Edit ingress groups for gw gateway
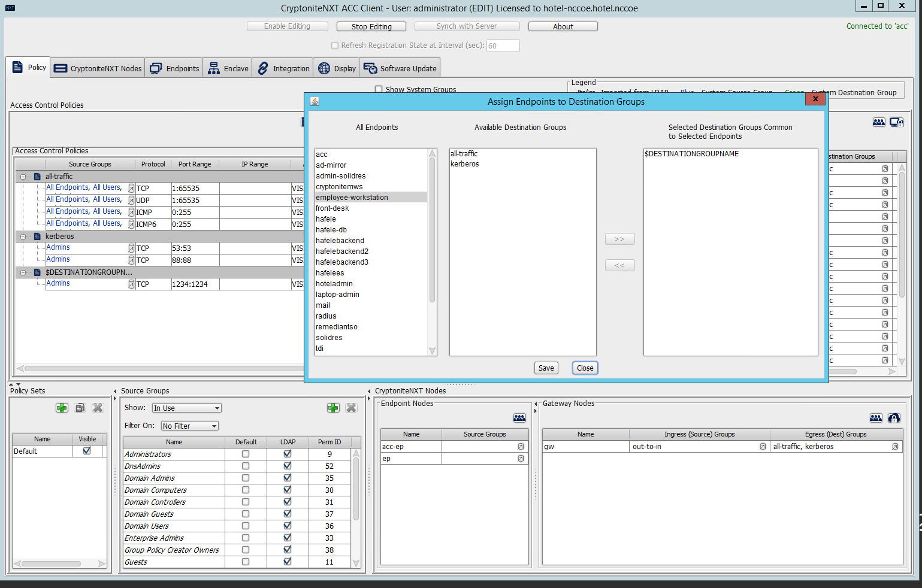 click(x=763, y=447)
